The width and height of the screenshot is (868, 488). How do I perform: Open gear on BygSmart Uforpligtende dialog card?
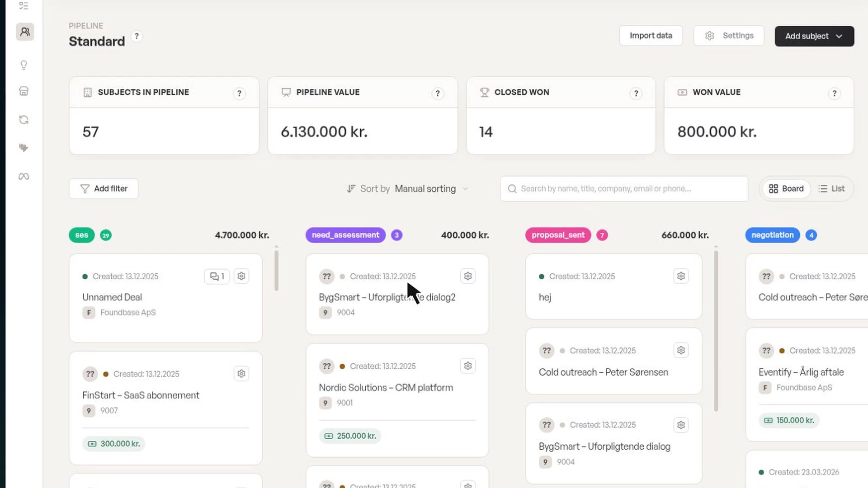(x=681, y=425)
